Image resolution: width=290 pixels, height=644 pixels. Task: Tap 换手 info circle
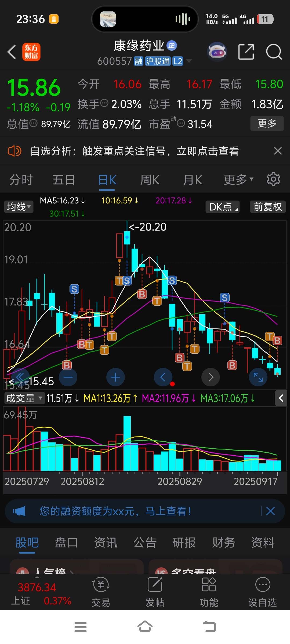pyautogui.click(x=104, y=103)
